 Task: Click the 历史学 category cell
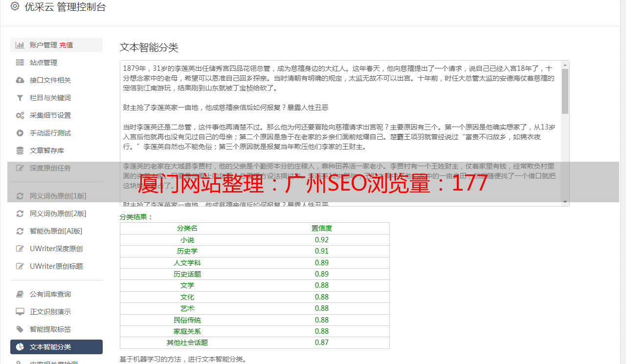[x=187, y=251]
